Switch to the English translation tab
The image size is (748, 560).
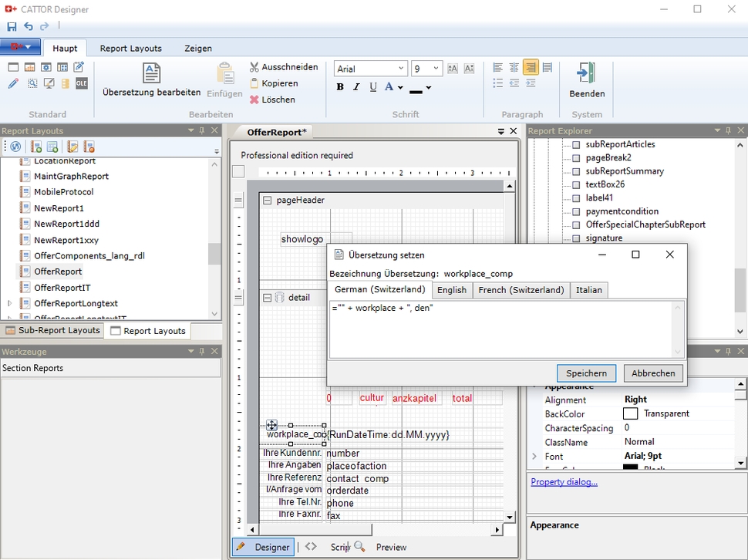(451, 290)
